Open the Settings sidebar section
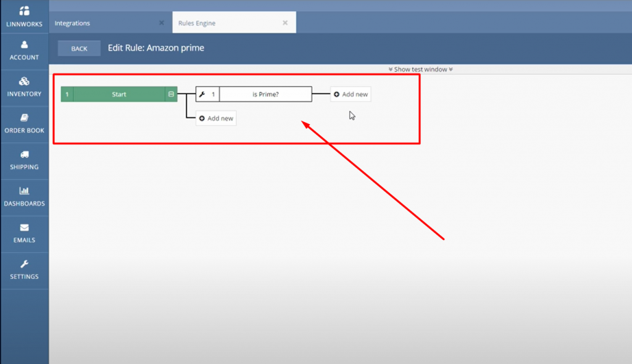Image resolution: width=632 pixels, height=364 pixels. click(24, 270)
